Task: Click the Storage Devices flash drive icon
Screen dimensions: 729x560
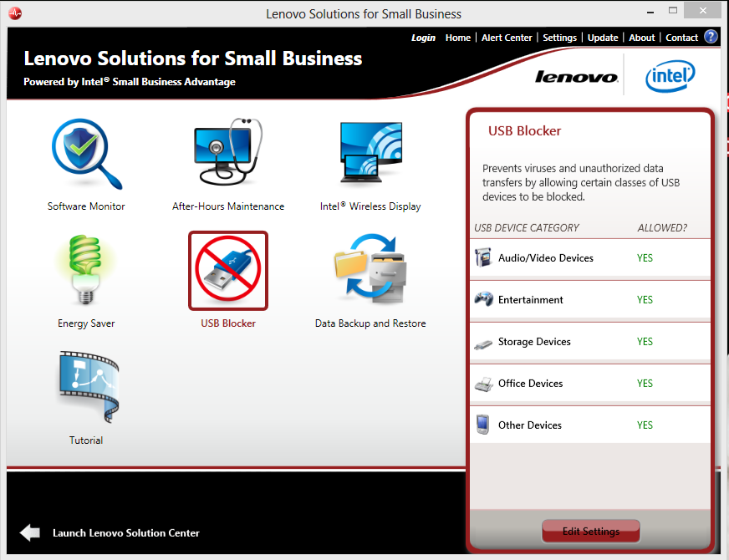Action: pos(483,344)
